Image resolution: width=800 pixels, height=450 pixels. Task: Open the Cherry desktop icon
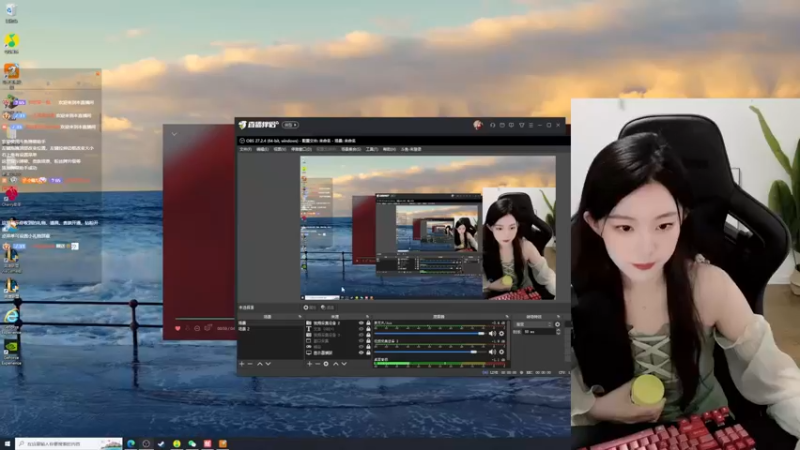(x=11, y=196)
